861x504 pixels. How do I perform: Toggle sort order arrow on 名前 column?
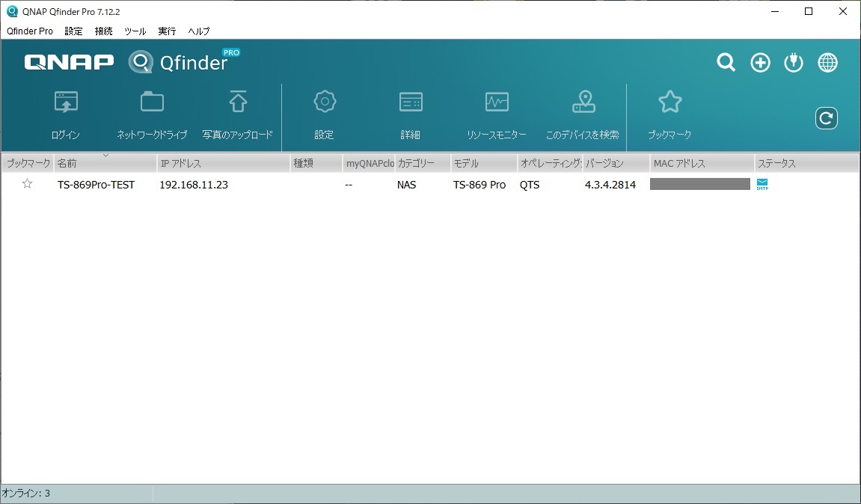106,156
